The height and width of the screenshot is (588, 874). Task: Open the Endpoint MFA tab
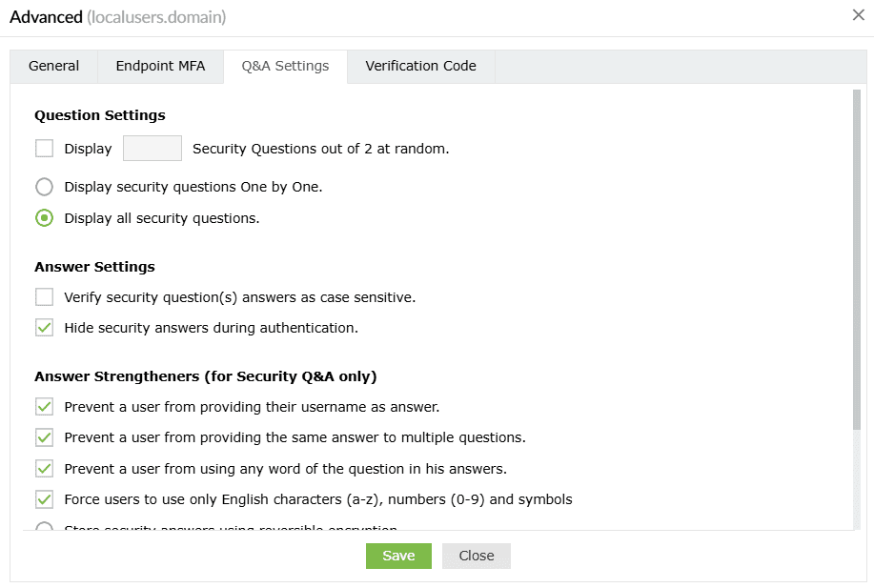pos(159,66)
